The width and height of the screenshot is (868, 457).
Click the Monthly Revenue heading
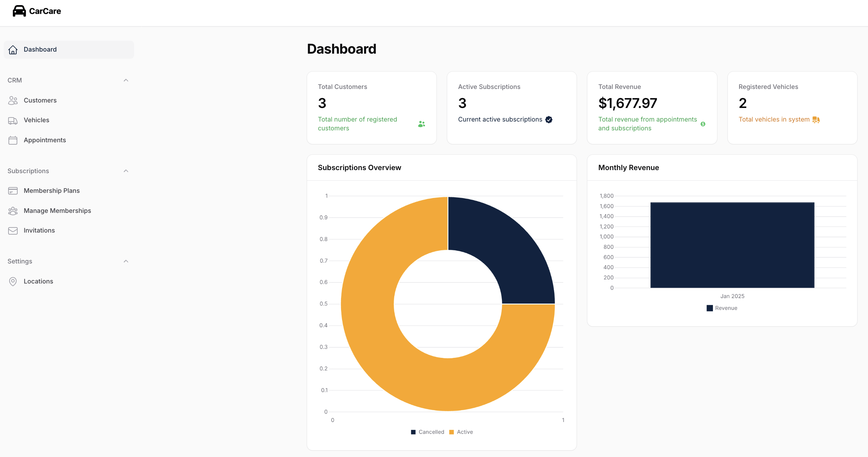(x=628, y=168)
